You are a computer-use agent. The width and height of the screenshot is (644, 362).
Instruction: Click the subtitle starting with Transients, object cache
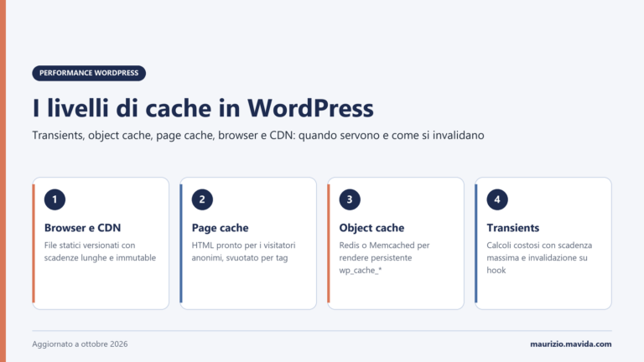[258, 136]
